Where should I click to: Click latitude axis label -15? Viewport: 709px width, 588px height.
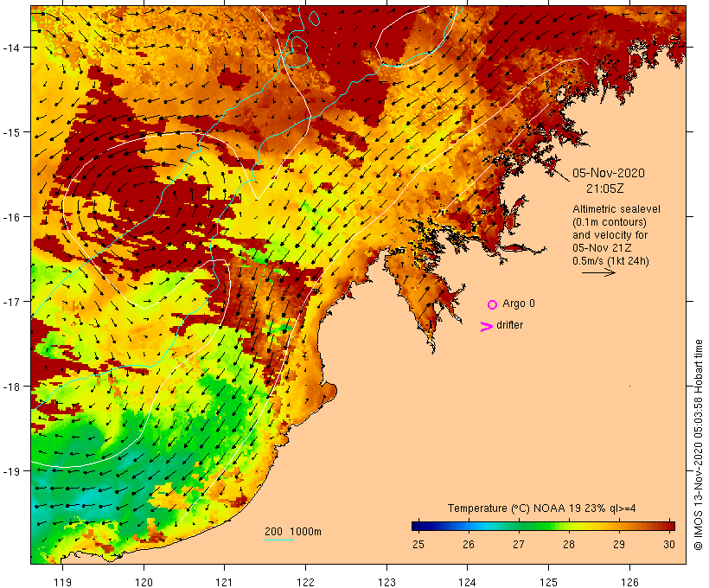[x=10, y=132]
